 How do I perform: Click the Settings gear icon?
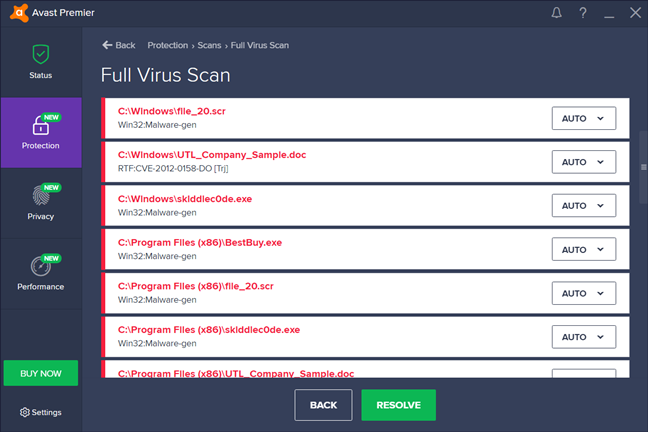(24, 412)
